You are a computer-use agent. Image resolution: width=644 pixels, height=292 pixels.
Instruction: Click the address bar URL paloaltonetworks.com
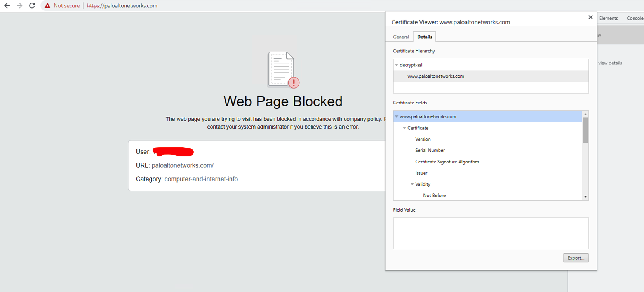click(122, 6)
